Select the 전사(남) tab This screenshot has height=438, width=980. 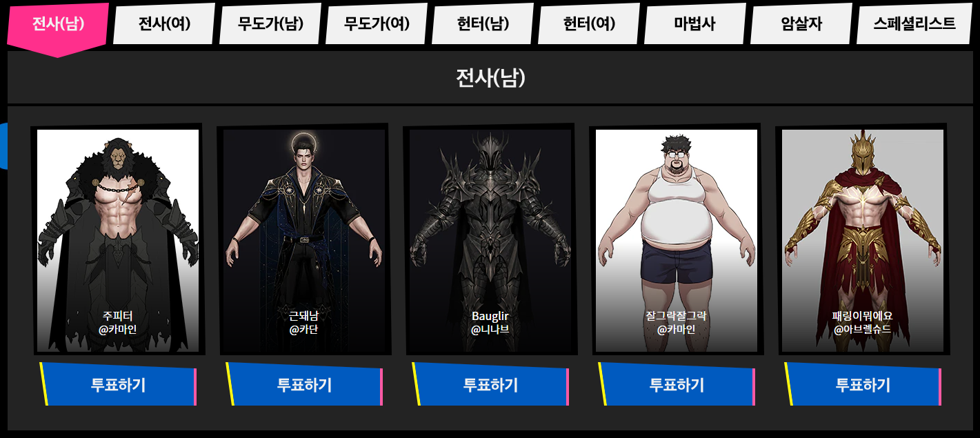point(58,25)
